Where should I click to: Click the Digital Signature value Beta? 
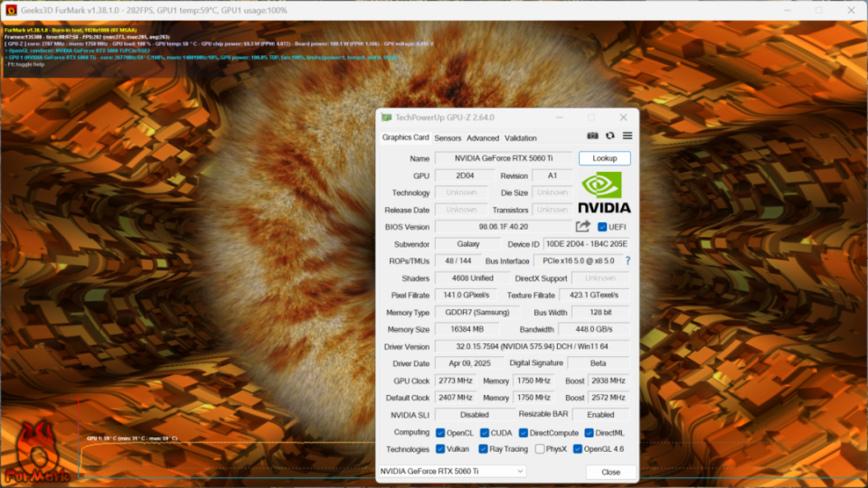point(598,363)
